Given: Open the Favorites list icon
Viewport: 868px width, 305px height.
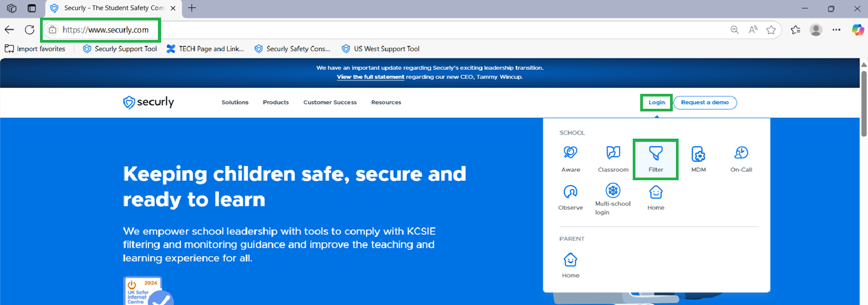Looking at the screenshot, I should (795, 30).
